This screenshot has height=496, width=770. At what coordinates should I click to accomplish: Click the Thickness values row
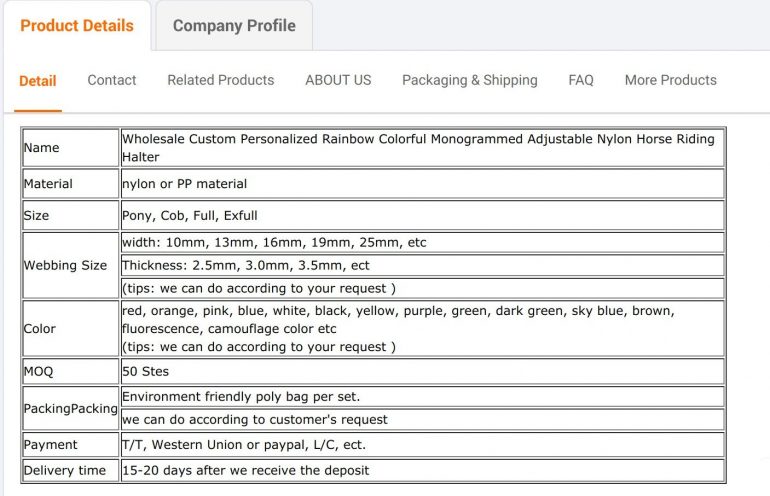tap(246, 265)
